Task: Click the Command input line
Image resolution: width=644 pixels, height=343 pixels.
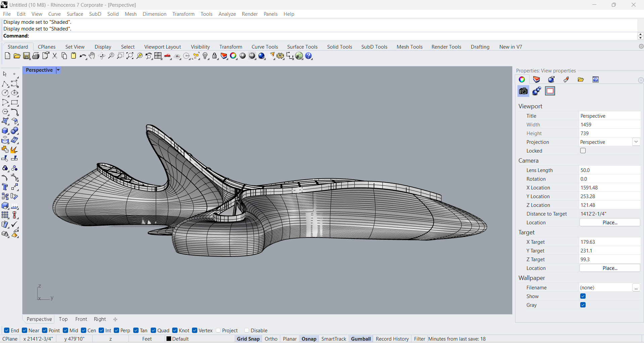Action: pyautogui.click(x=319, y=36)
